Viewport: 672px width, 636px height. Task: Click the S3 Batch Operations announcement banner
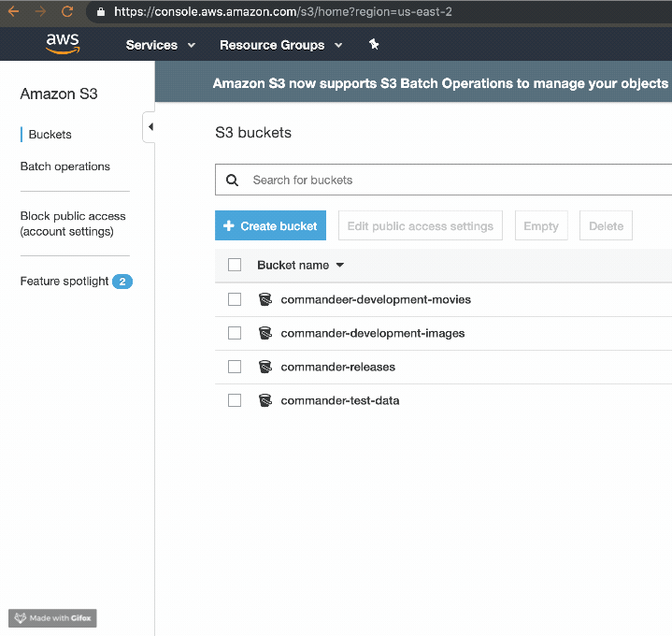[413, 81]
